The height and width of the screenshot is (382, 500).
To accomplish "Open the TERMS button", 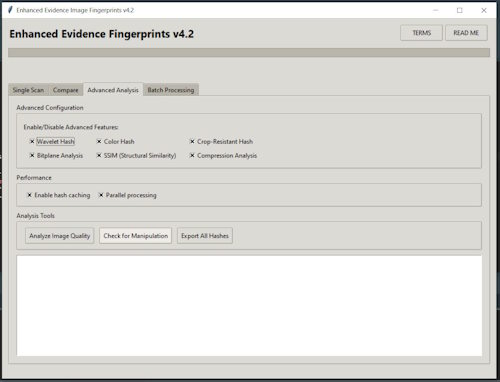I will tap(421, 33).
